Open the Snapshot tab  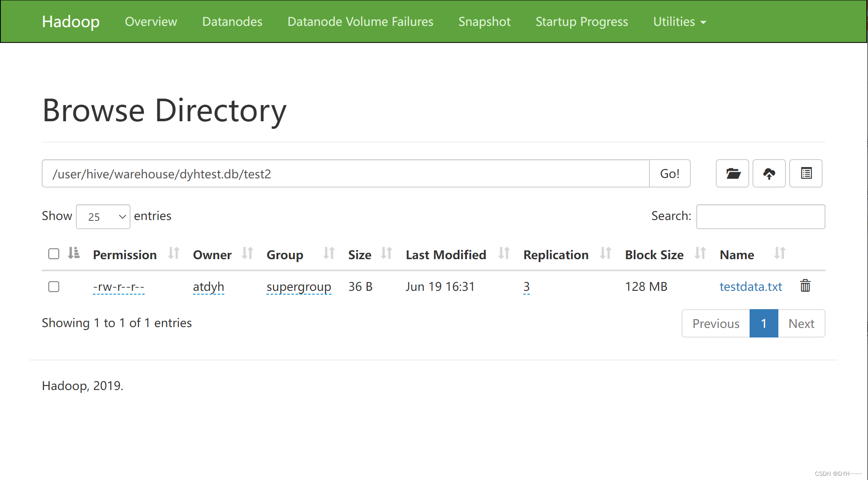point(484,22)
